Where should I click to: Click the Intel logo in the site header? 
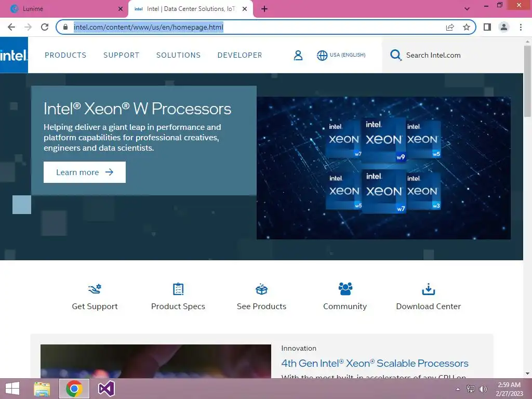click(x=14, y=55)
